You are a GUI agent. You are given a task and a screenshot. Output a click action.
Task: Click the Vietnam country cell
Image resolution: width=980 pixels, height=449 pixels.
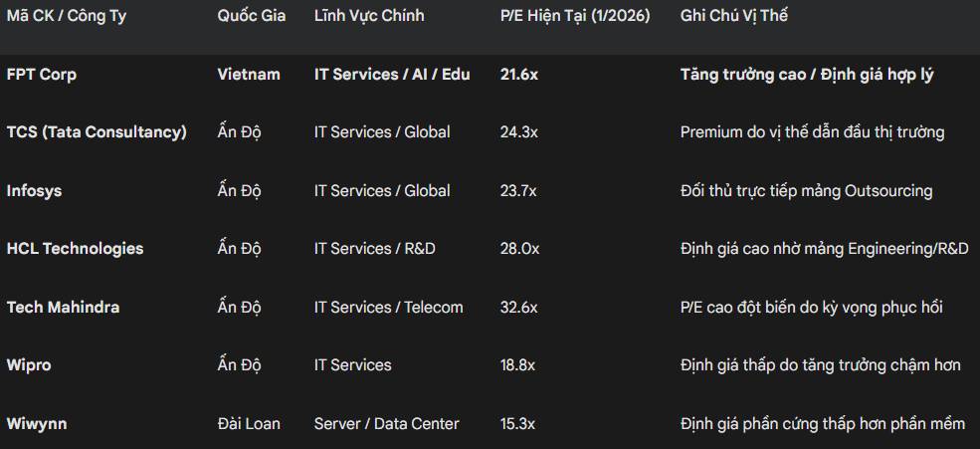(x=249, y=75)
